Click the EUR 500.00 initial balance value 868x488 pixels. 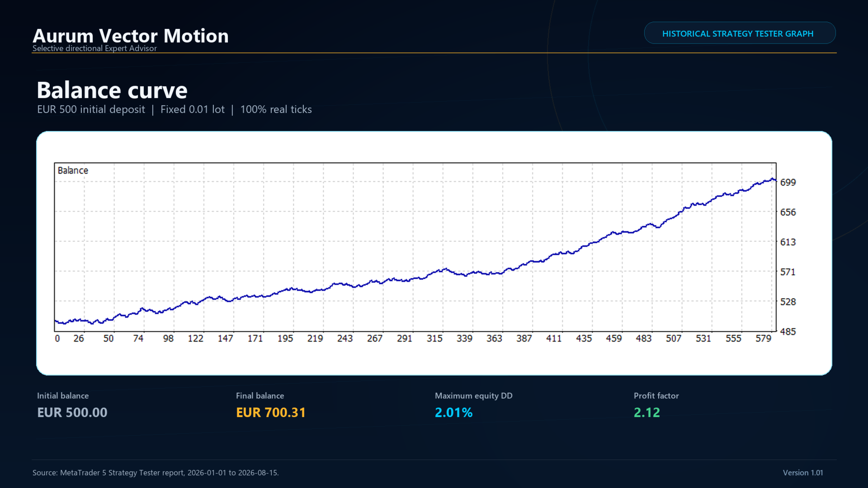pos(72,412)
